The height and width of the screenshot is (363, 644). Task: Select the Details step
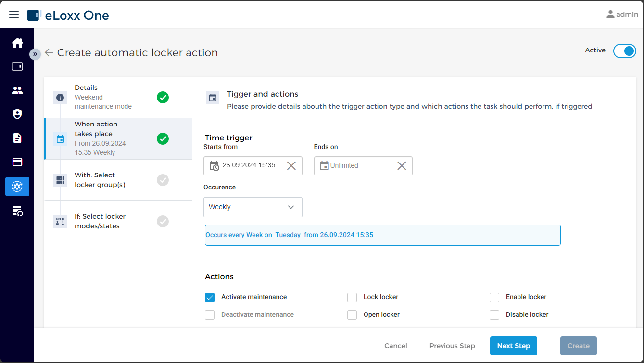tap(118, 98)
